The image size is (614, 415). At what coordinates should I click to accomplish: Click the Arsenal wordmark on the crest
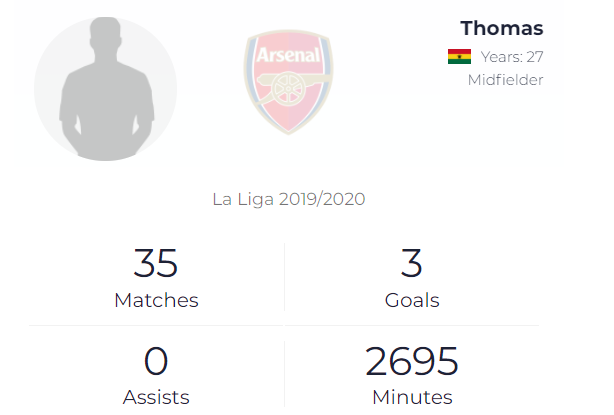(288, 56)
